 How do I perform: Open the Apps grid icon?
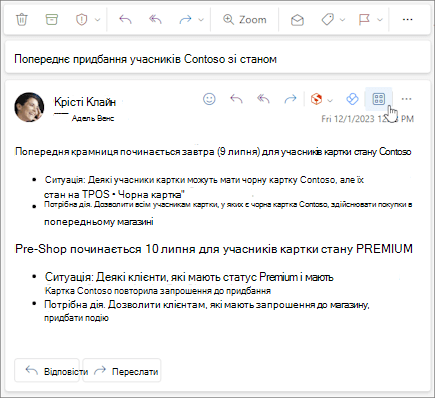(379, 99)
